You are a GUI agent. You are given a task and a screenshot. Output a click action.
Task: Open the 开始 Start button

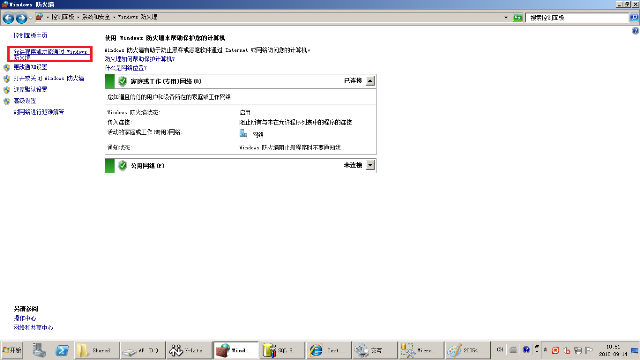point(12,350)
